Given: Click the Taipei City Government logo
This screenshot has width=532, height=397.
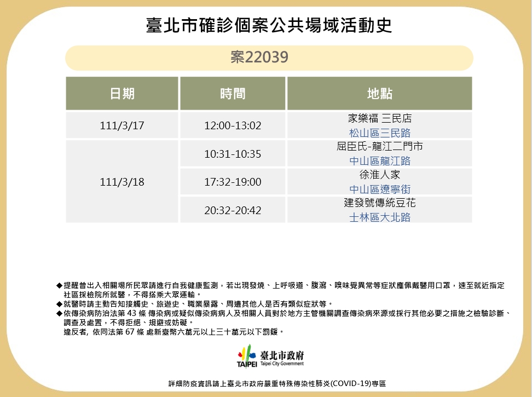Looking at the screenshot, I should (270, 357).
